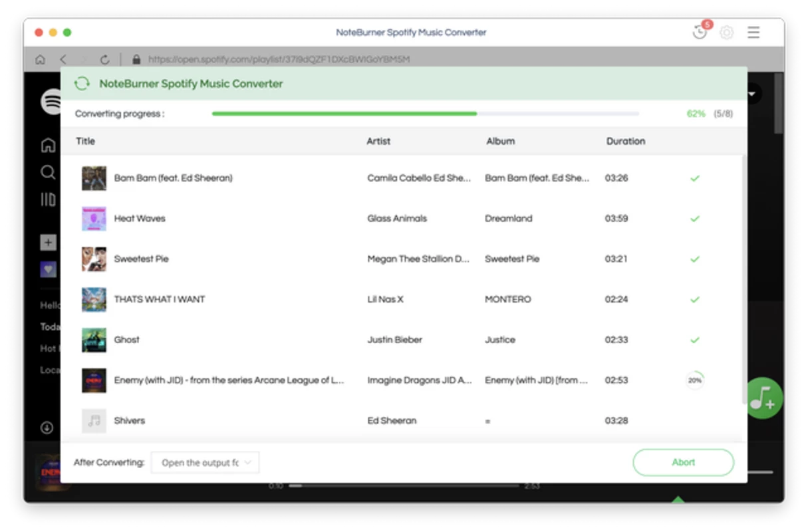Screen dimensions: 808x532
Task: Click album name 'MONTERO'
Action: point(508,300)
